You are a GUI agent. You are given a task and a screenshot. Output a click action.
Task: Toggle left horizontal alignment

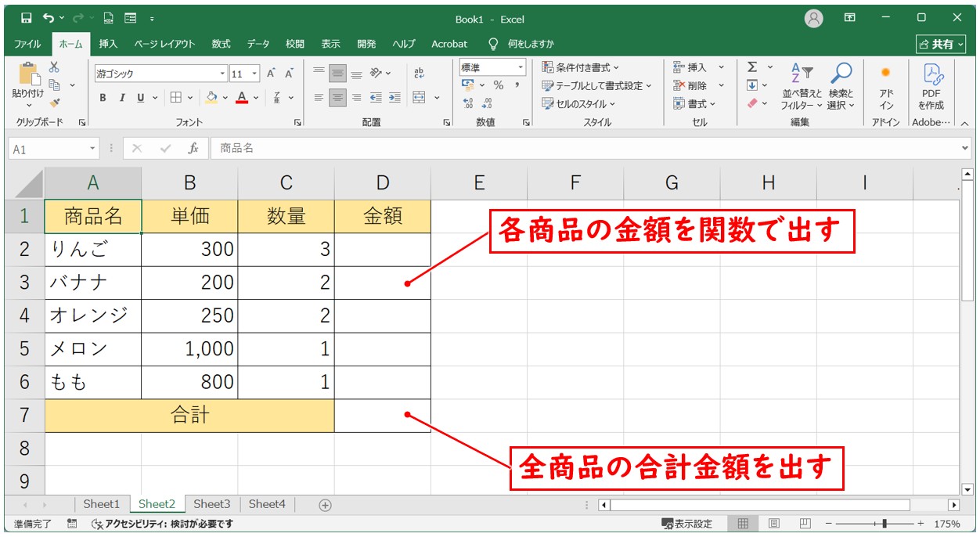[x=319, y=98]
